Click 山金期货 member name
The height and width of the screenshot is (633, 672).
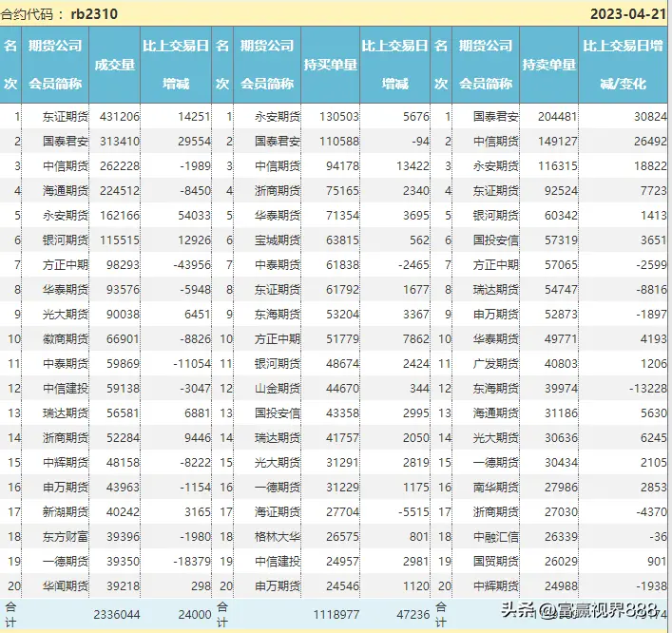coord(278,389)
